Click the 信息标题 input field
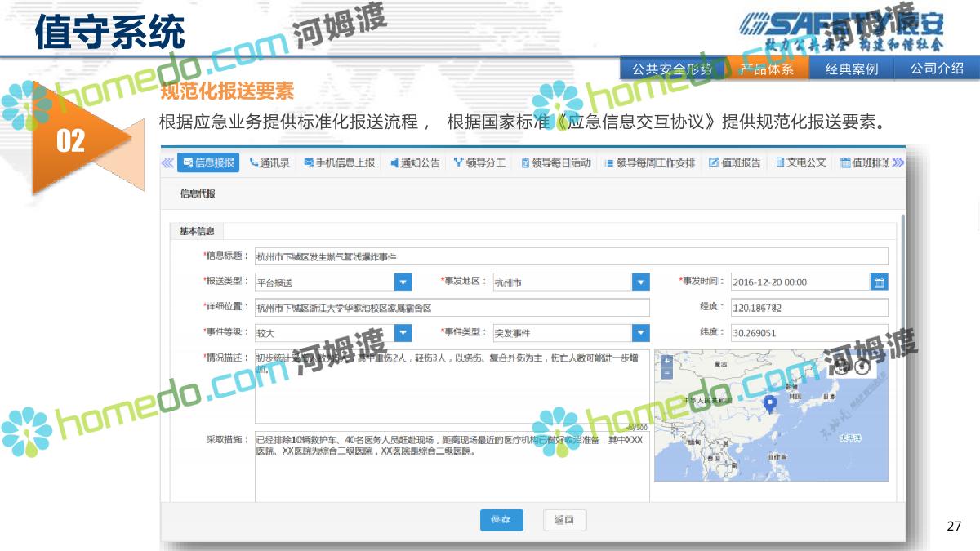The height and width of the screenshot is (551, 980). [570, 256]
